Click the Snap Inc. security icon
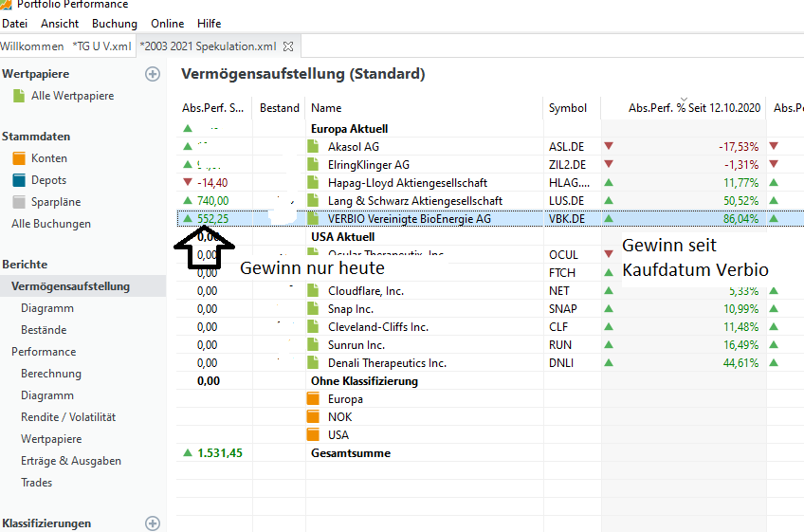 pyautogui.click(x=313, y=309)
